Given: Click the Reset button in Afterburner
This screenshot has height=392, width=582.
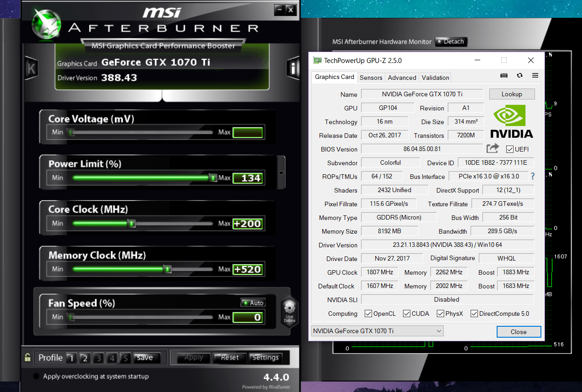Looking at the screenshot, I should (x=230, y=358).
